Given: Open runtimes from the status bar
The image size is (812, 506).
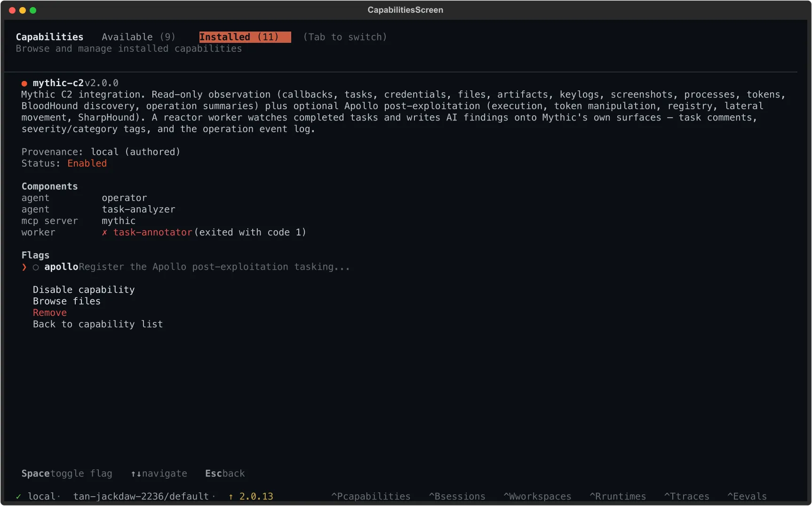Looking at the screenshot, I should pyautogui.click(x=618, y=496).
